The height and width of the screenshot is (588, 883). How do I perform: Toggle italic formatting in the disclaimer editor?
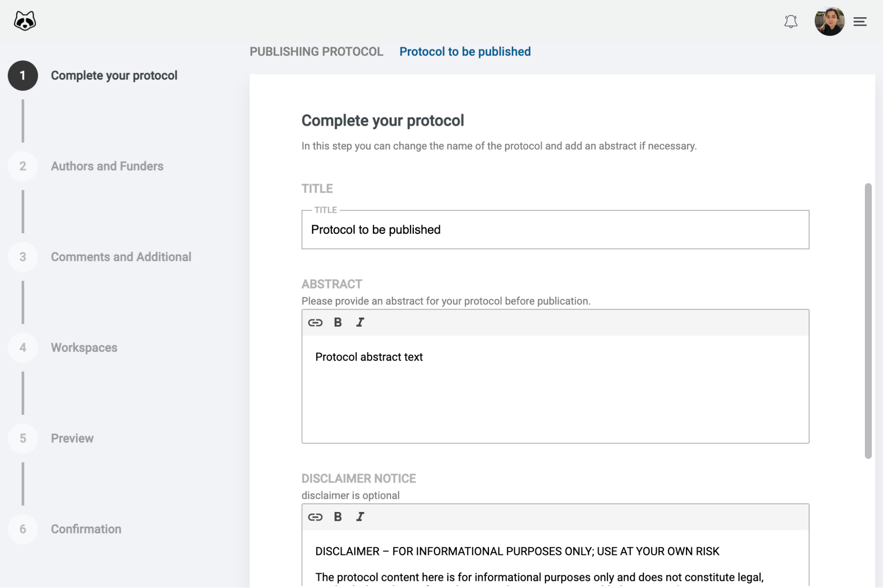360,516
